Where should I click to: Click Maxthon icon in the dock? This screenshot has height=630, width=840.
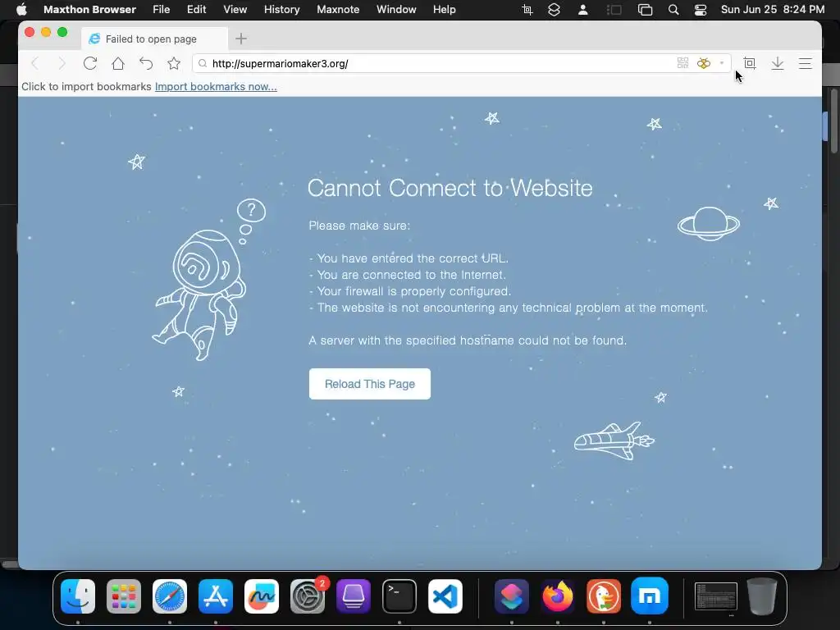(650, 596)
